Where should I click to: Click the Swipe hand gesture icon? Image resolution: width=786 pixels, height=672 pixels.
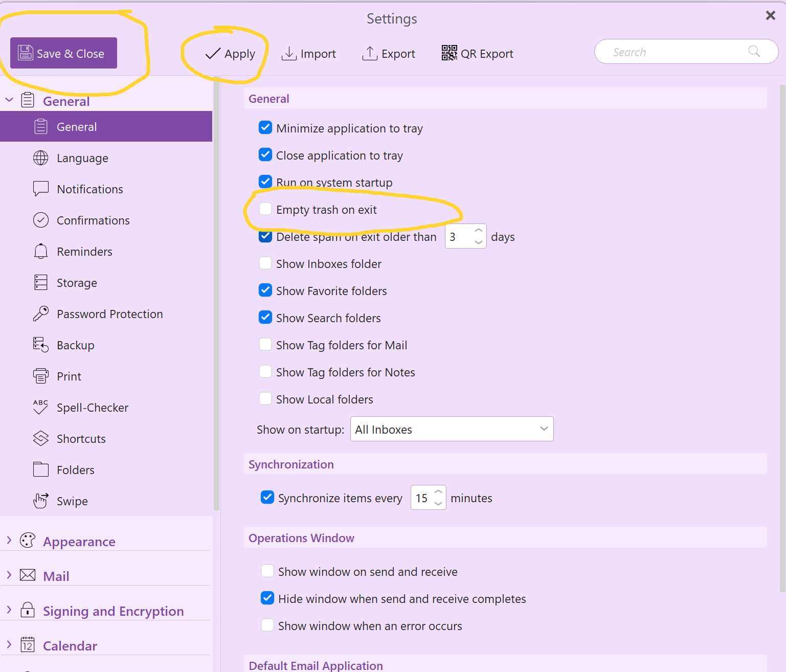pos(41,501)
